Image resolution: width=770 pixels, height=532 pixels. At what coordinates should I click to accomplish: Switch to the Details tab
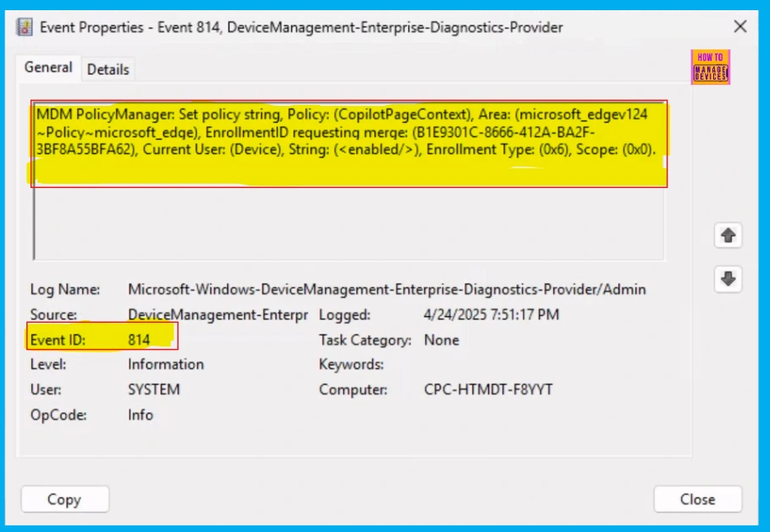(108, 69)
